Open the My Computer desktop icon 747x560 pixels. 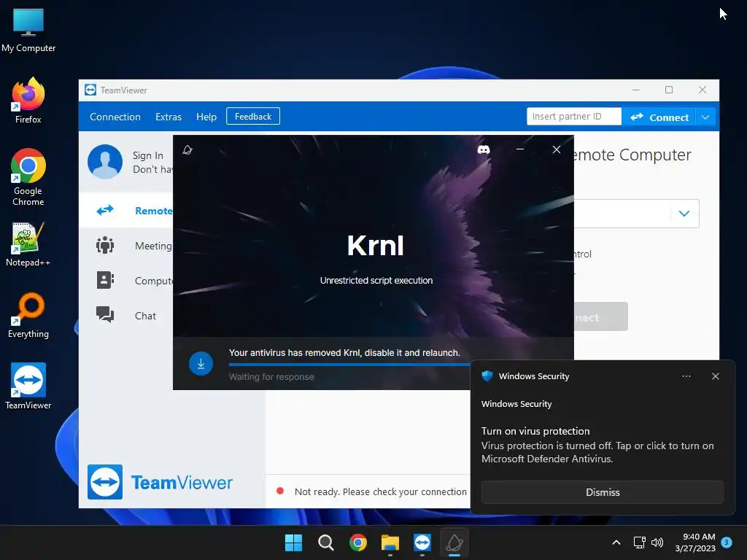tap(28, 31)
